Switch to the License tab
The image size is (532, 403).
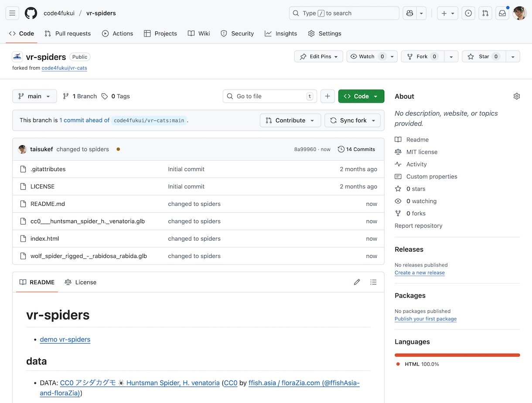pyautogui.click(x=80, y=282)
